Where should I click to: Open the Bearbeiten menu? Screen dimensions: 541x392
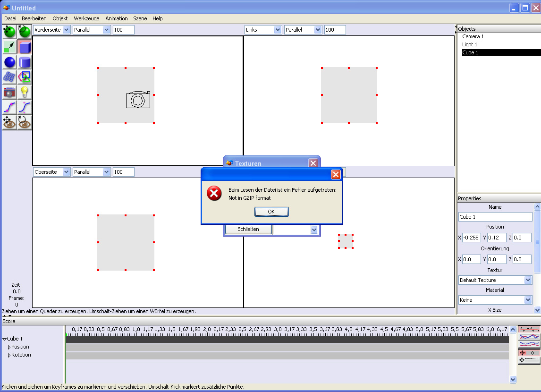34,18
